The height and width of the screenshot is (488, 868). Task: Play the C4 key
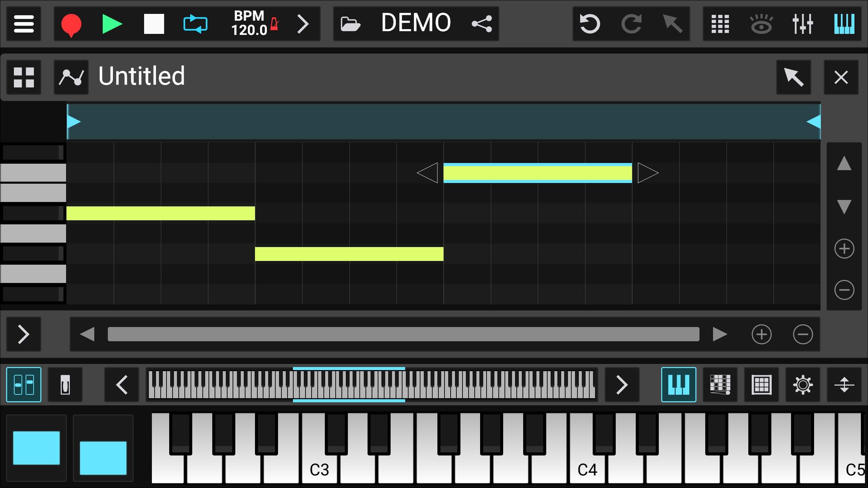coord(587,469)
